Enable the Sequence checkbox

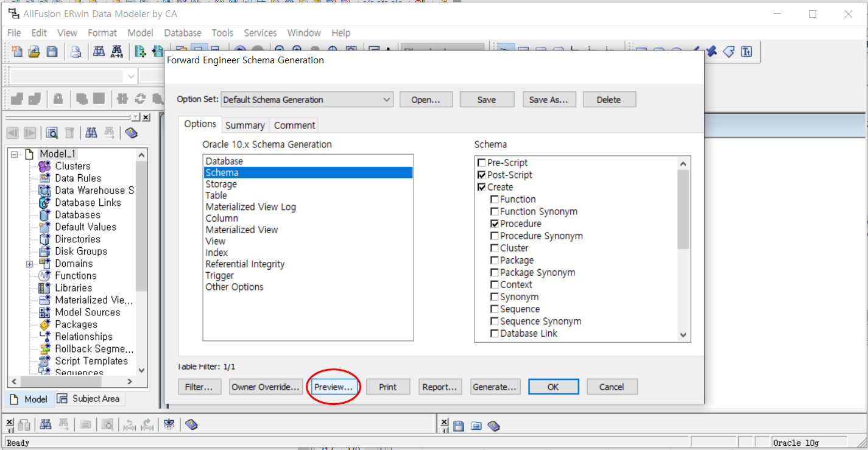click(x=495, y=309)
